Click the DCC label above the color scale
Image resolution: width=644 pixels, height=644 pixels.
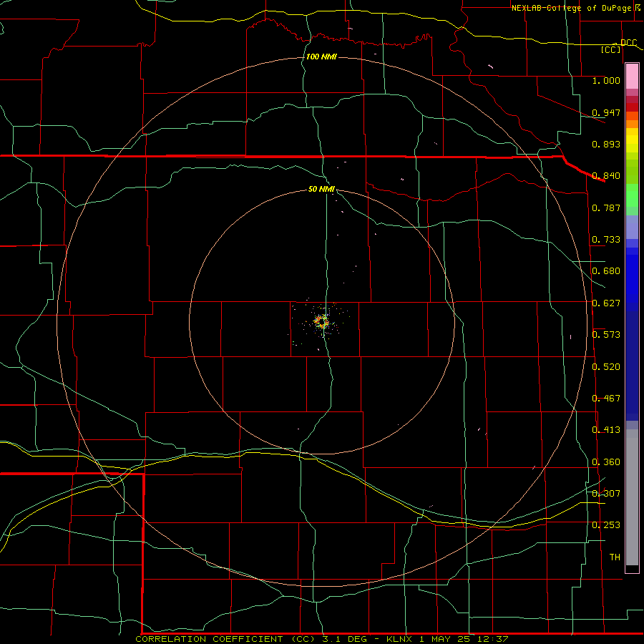tap(628, 43)
